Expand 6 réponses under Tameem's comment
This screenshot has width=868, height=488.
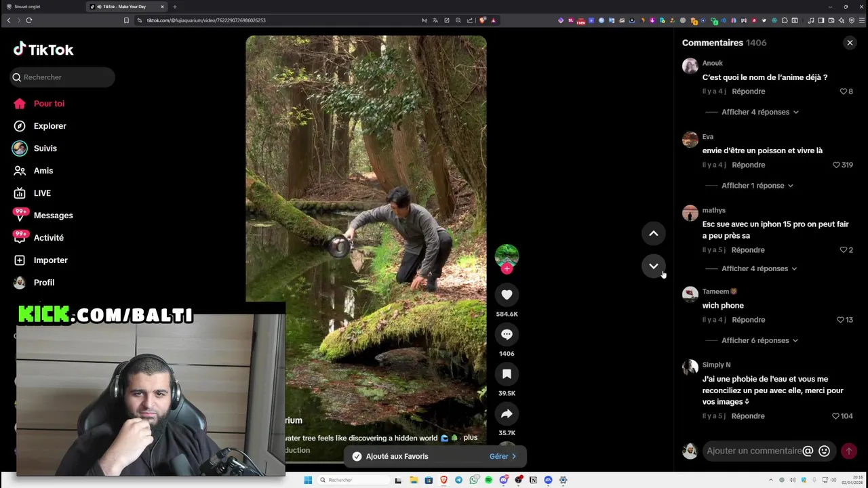[760, 340]
